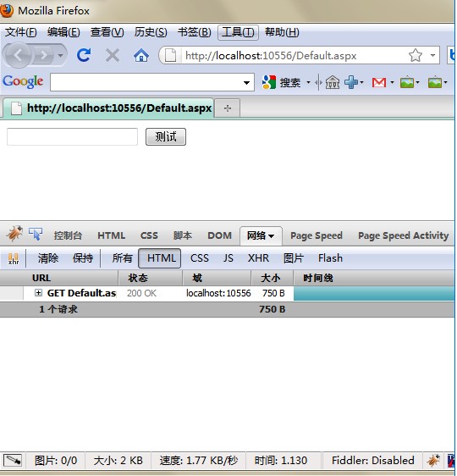This screenshot has height=476, width=457.
Task: Toggle the 保持 persist option
Action: tap(83, 258)
